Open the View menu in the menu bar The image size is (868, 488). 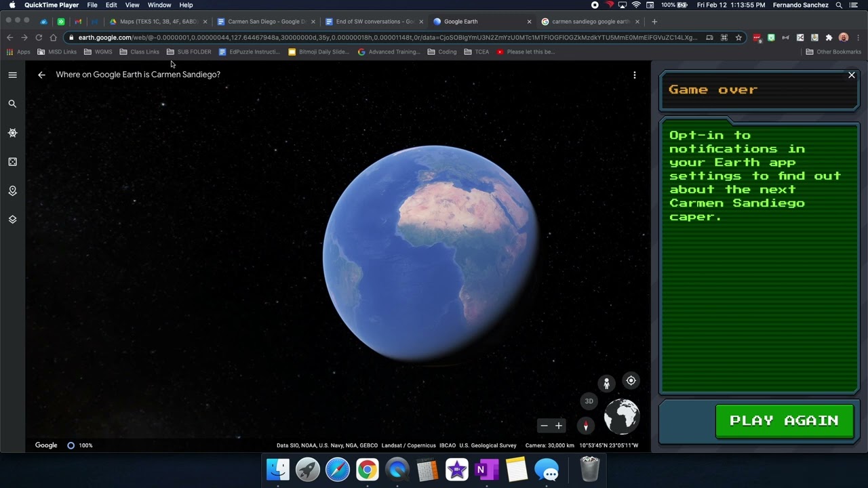[x=132, y=5]
